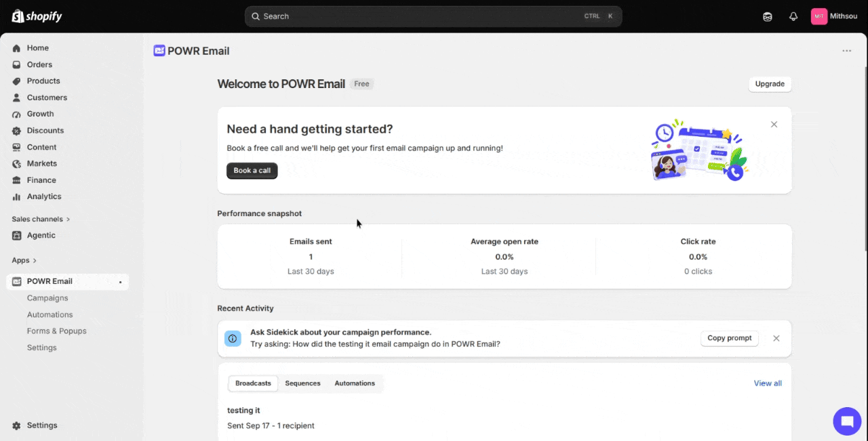Open Campaigns under POWR Email
Screen dimensions: 868x441
coord(47,298)
